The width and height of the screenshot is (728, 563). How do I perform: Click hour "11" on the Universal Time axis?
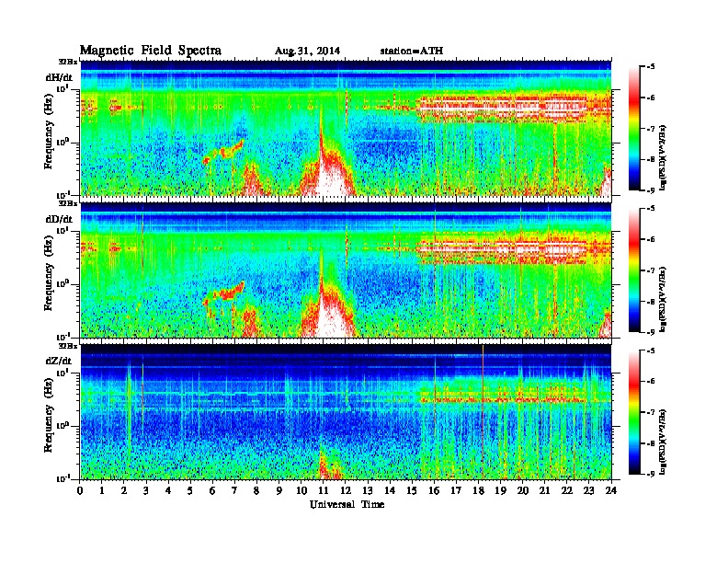324,490
